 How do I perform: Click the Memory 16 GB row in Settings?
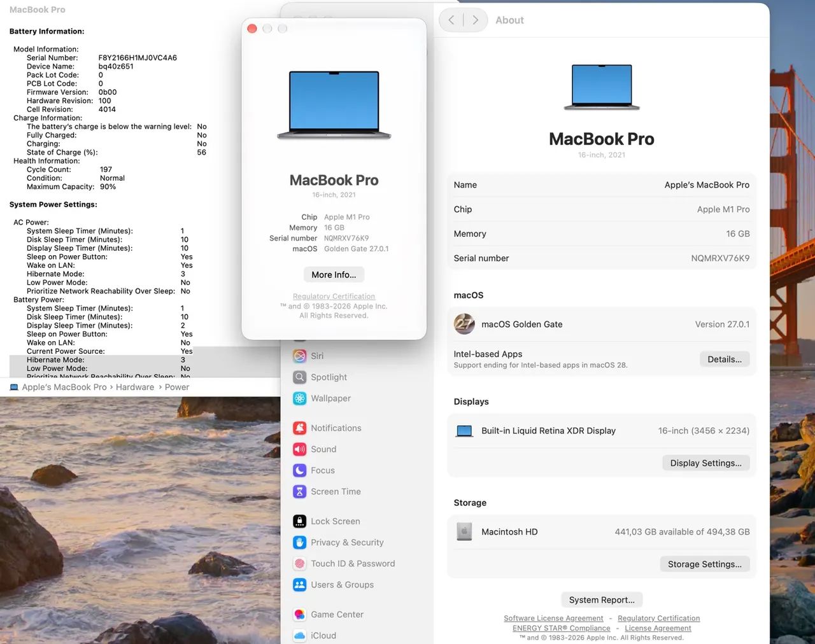[x=602, y=234]
